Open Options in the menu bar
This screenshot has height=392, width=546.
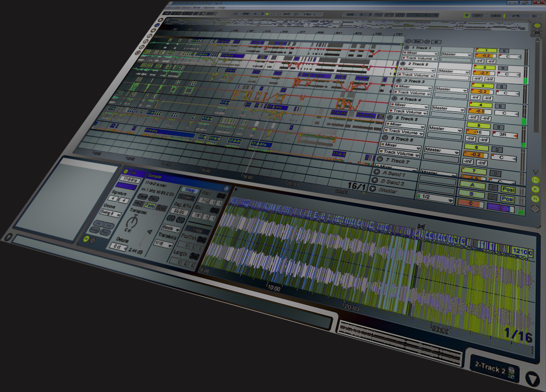click(209, 8)
